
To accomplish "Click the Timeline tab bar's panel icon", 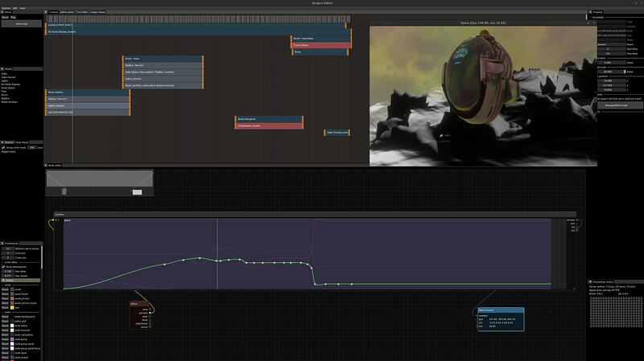I will click(46, 12).
